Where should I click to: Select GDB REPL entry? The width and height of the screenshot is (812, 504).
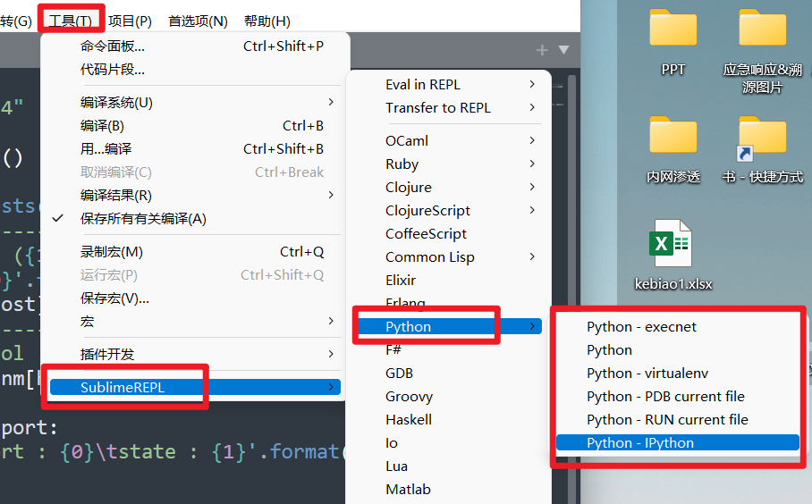pyautogui.click(x=448, y=373)
